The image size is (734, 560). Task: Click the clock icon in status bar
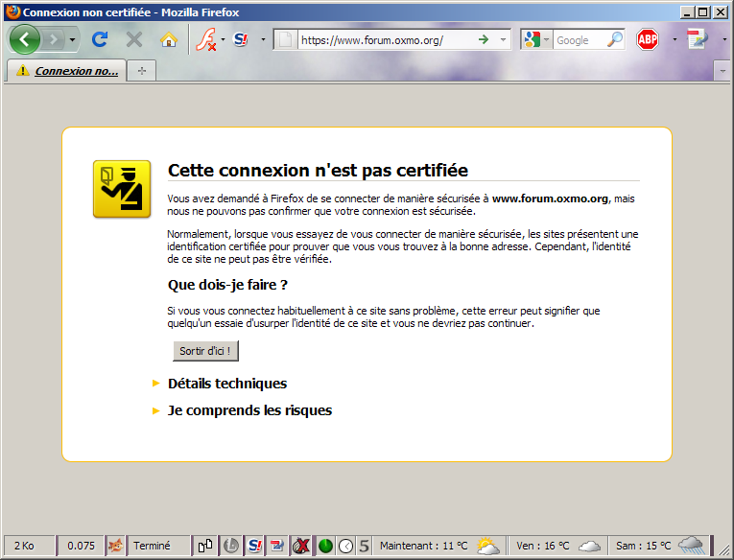click(x=346, y=546)
